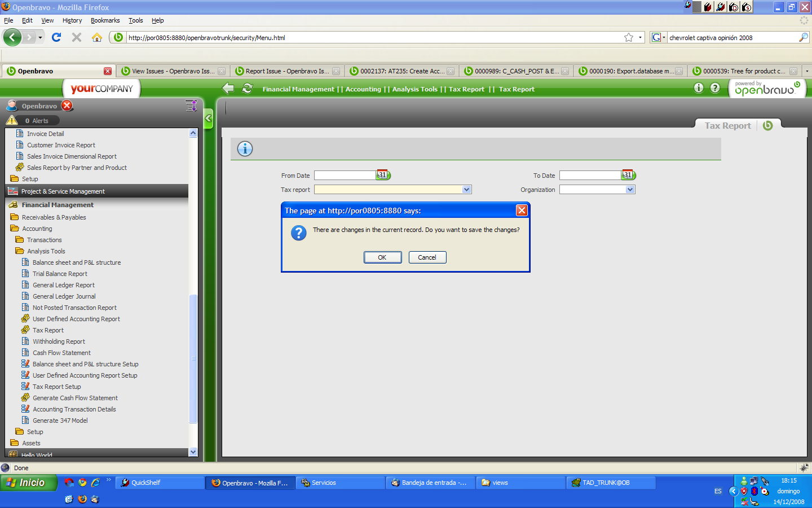This screenshot has width=812, height=508.
Task: Switch to 0000989: C_CASH_POST browser tab
Action: point(516,71)
